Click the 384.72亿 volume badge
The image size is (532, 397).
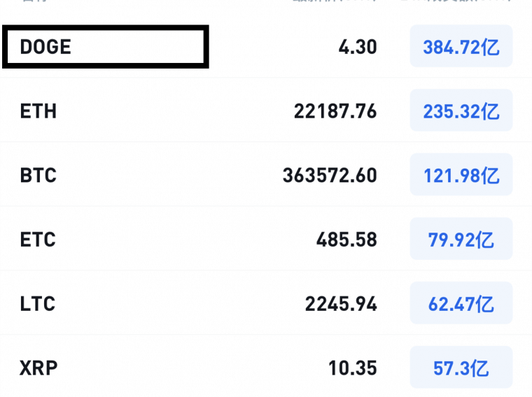461,46
